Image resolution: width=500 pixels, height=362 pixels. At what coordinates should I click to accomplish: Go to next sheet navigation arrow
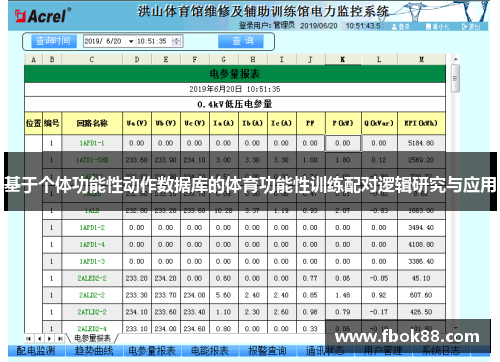click(x=50, y=339)
